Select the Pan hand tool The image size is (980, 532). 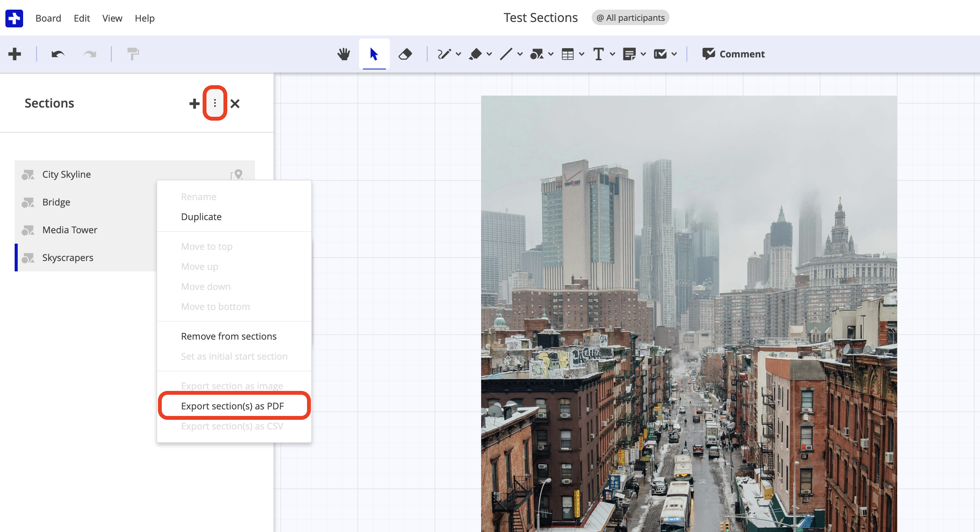tap(344, 54)
